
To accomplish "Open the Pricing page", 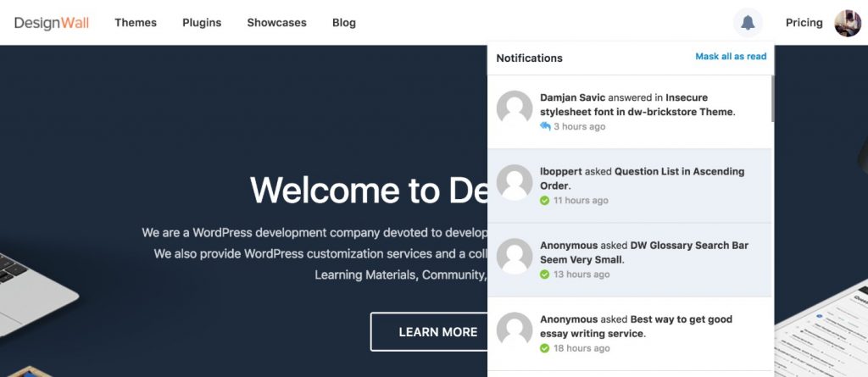I will tap(804, 23).
